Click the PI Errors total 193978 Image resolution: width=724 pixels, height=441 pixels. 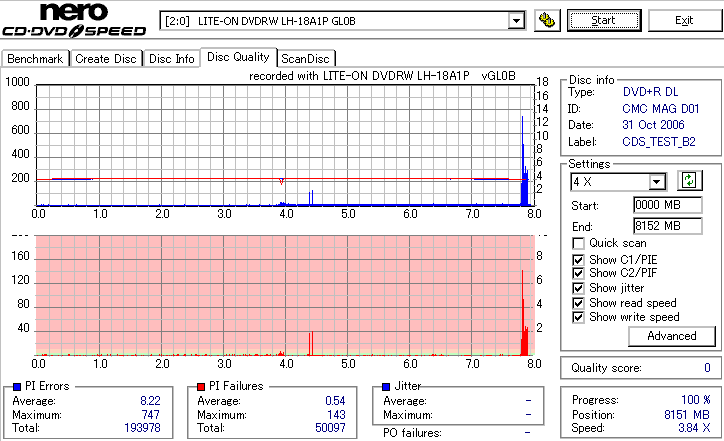pyautogui.click(x=142, y=428)
